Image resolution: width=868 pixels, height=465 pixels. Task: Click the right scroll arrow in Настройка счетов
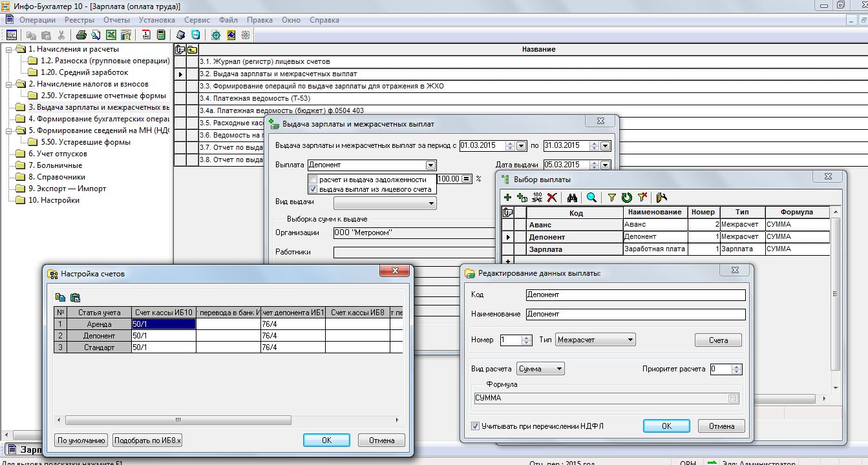[398, 420]
